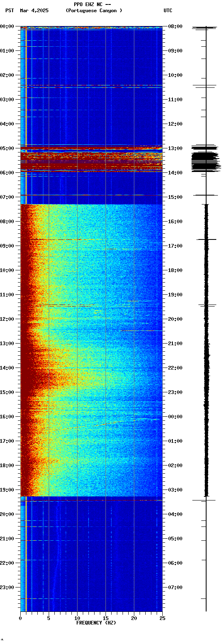Click the frequency axis '20' tick label
This screenshot has height=644, width=224.
(x=134, y=618)
